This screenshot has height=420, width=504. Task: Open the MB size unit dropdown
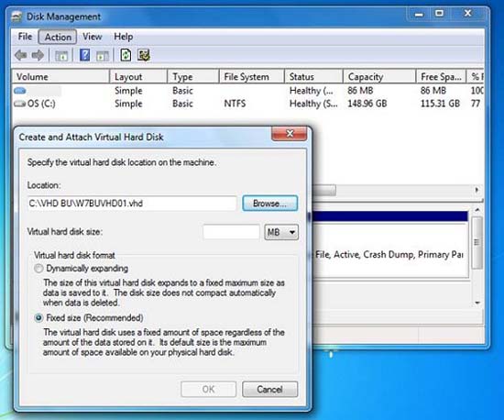tap(281, 232)
